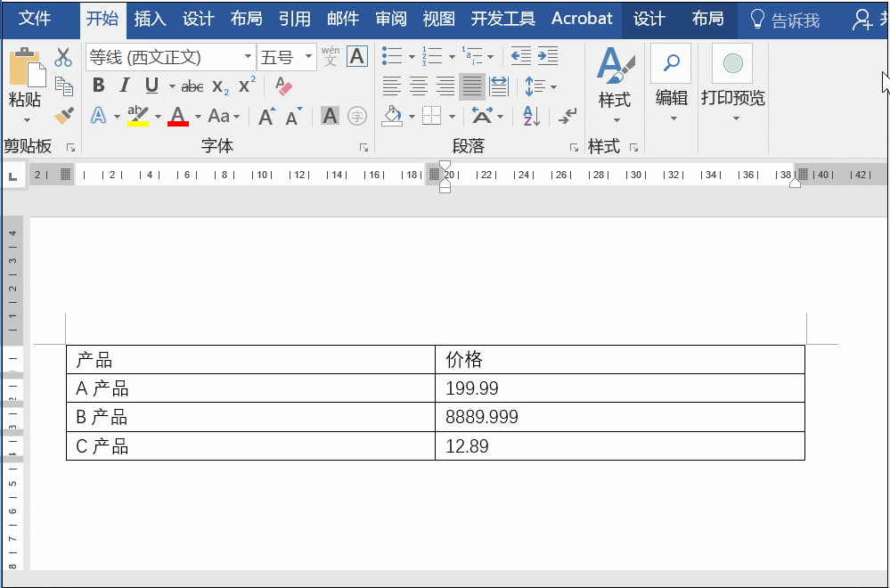Open Change Case Aa menu

[x=225, y=116]
